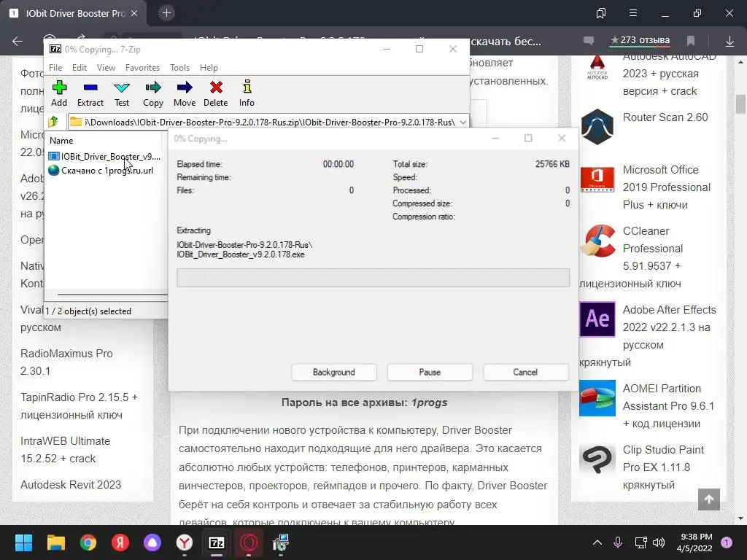Open the browser hamburger menu
Viewport: 747px width, 560px height.
click(x=633, y=13)
